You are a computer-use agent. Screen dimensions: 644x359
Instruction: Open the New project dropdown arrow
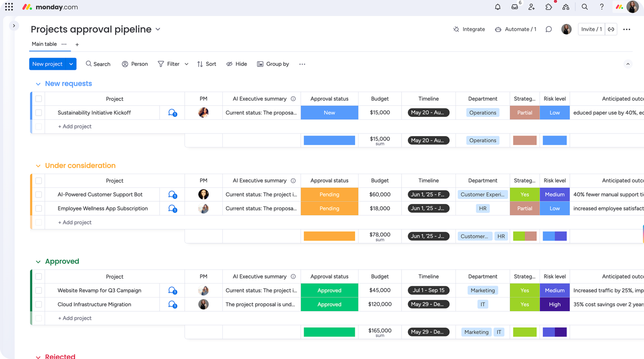tap(71, 64)
